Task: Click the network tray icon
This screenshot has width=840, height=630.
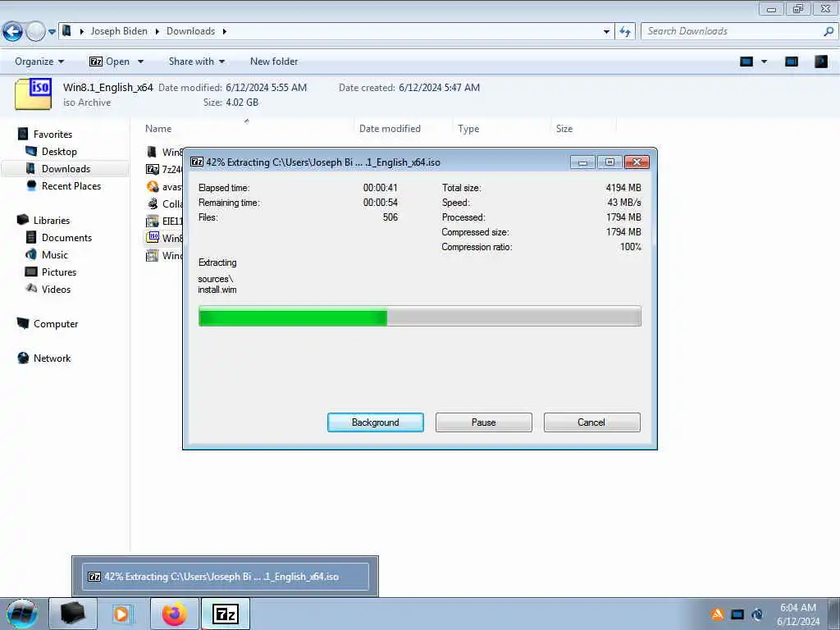Action: 737,614
